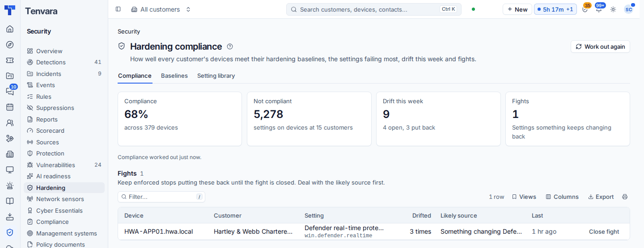The width and height of the screenshot is (644, 248).
Task: Open Events in Security menu
Action: 64,85
